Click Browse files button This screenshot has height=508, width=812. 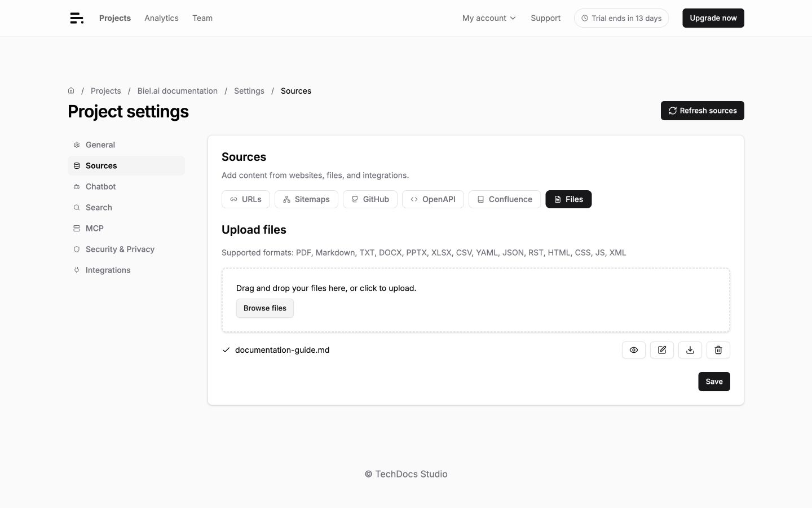265,308
